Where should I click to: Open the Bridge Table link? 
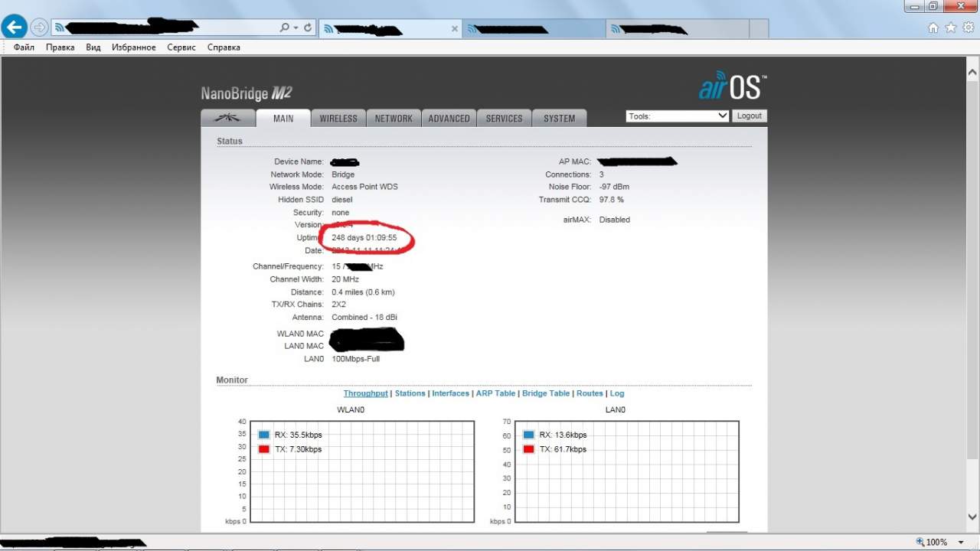(546, 393)
